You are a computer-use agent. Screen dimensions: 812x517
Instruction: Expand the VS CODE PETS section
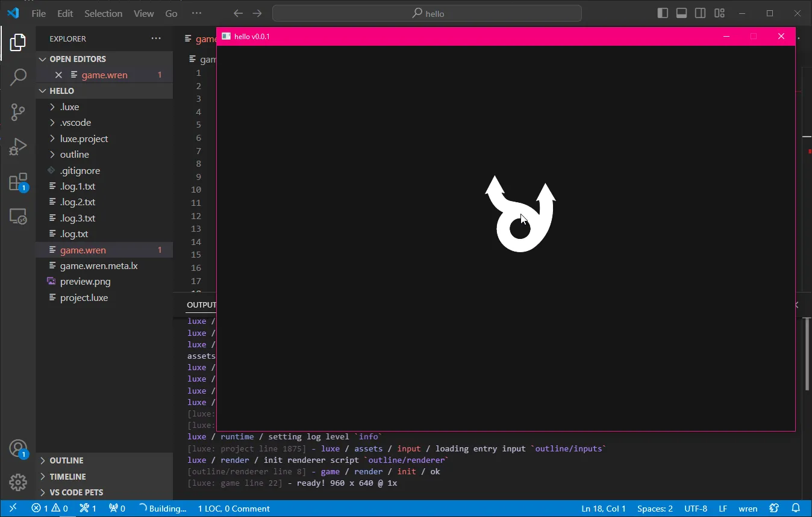click(76, 492)
